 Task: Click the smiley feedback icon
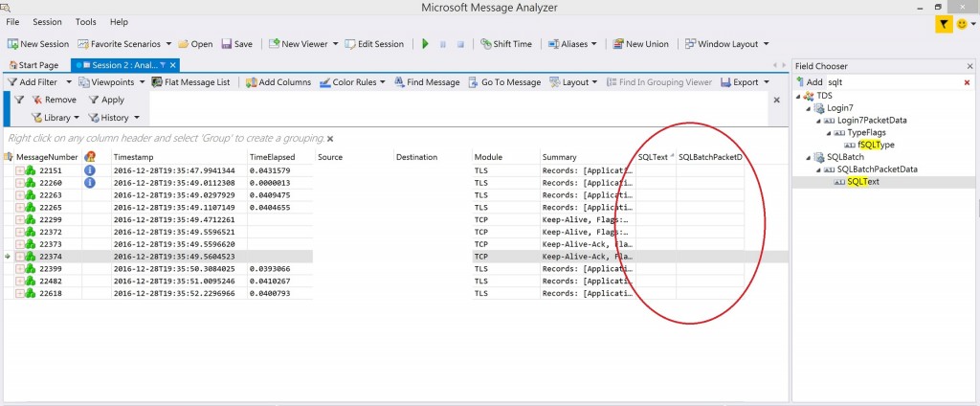tap(962, 24)
